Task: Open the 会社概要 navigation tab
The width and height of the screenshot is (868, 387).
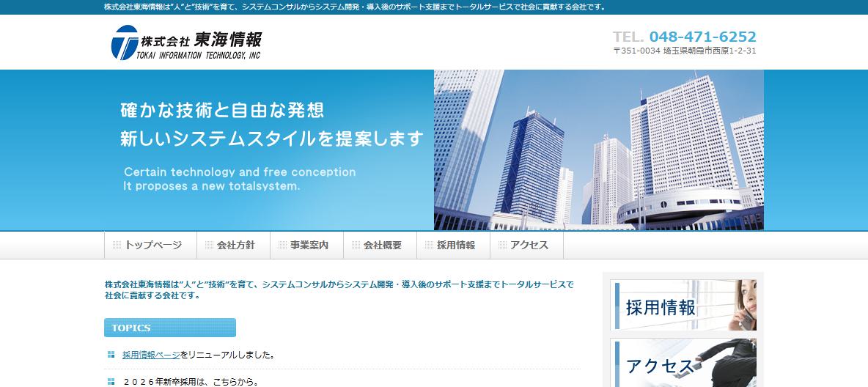Action: point(380,246)
